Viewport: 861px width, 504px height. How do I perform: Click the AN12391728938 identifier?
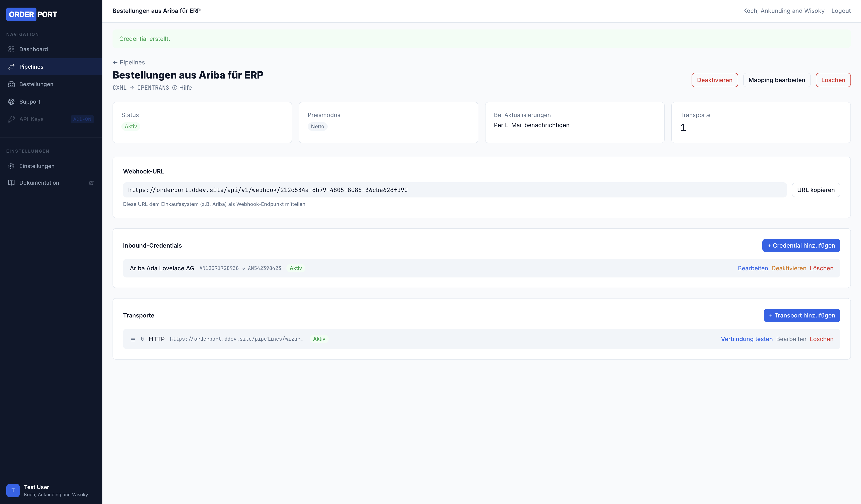point(219,268)
